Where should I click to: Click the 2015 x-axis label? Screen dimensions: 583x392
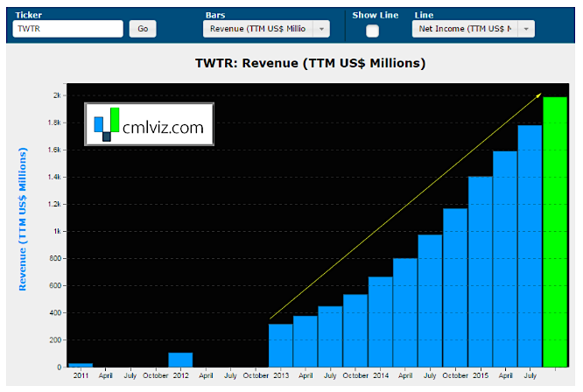(481, 375)
